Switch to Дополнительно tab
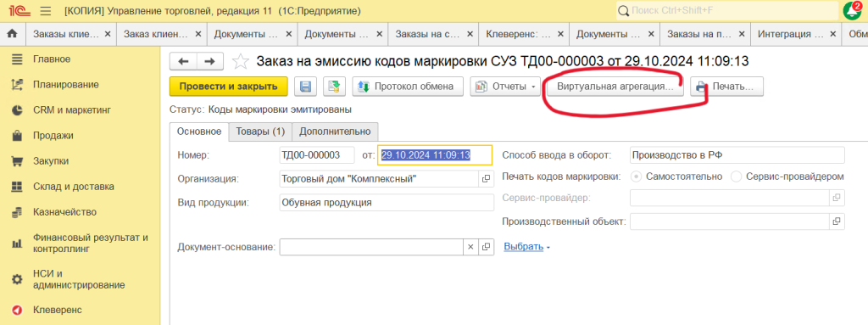The width and height of the screenshot is (868, 325). pyautogui.click(x=335, y=132)
